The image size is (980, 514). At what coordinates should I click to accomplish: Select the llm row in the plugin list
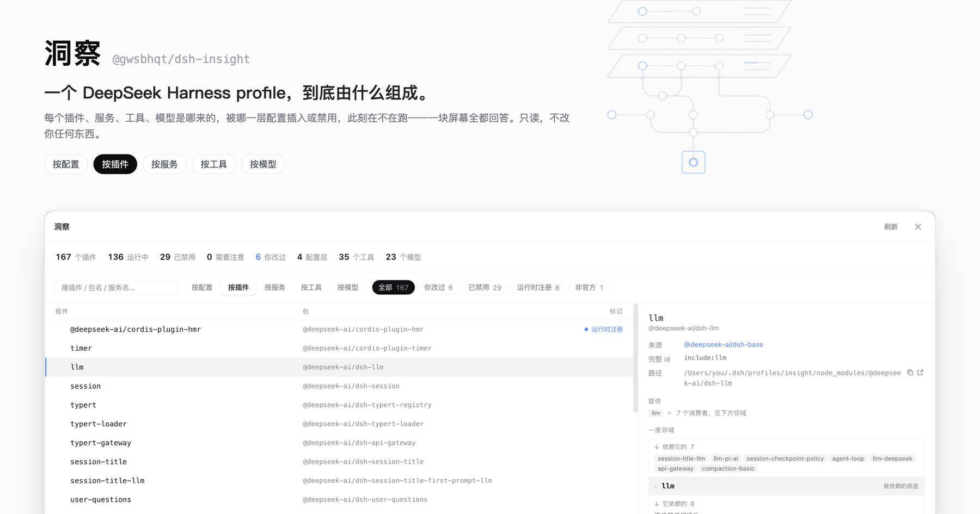pos(339,367)
